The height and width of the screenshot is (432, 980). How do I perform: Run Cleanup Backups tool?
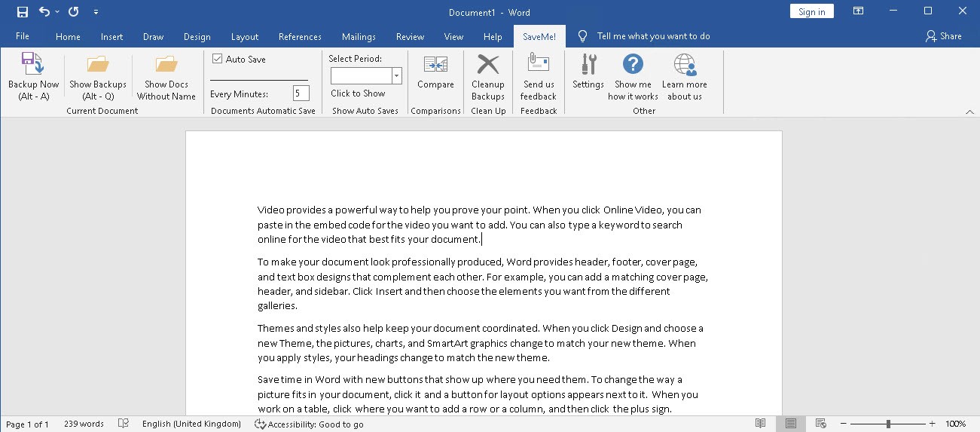point(488,64)
